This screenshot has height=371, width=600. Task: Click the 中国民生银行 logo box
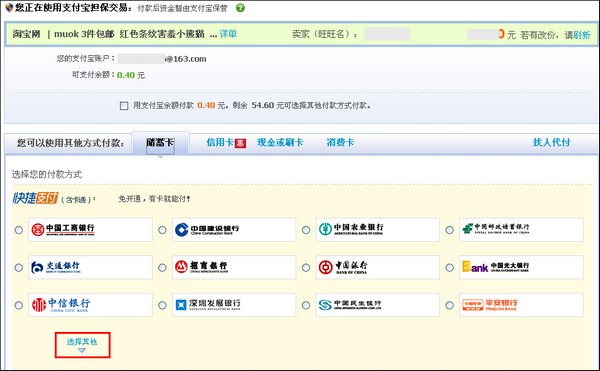377,305
